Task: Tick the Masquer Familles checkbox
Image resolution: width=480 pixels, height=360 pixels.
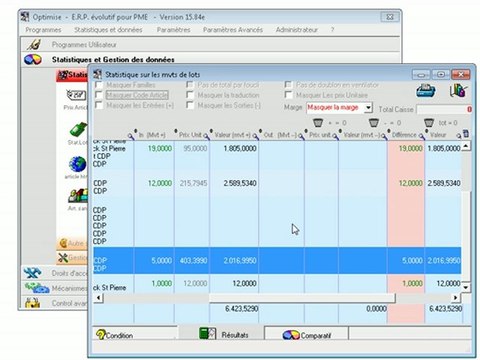Action: [x=99, y=85]
